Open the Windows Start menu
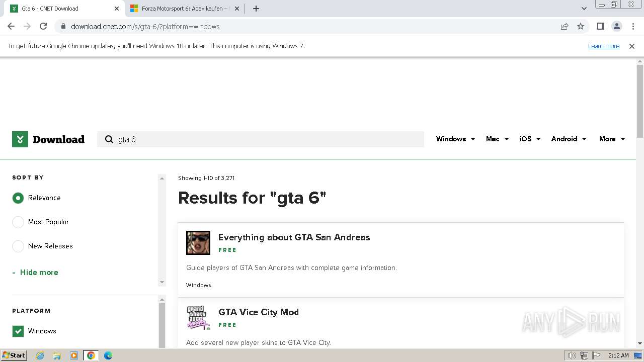 click(14, 355)
